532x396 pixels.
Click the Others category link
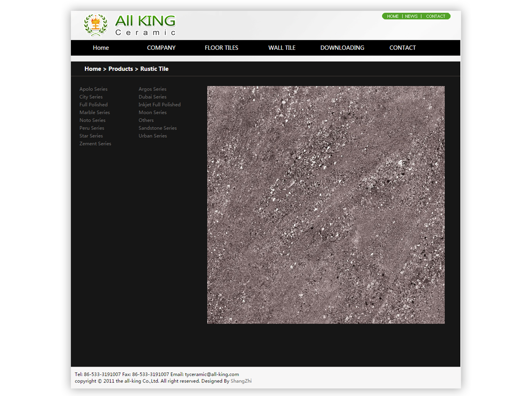click(x=146, y=120)
